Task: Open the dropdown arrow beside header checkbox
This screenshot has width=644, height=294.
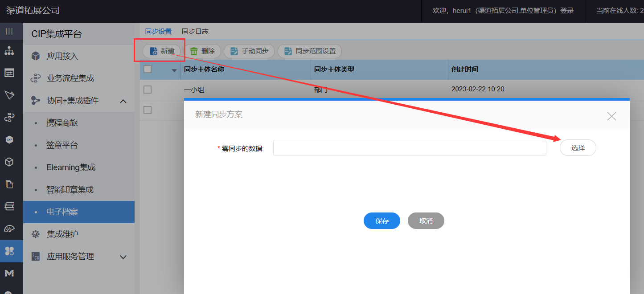Action: [174, 70]
